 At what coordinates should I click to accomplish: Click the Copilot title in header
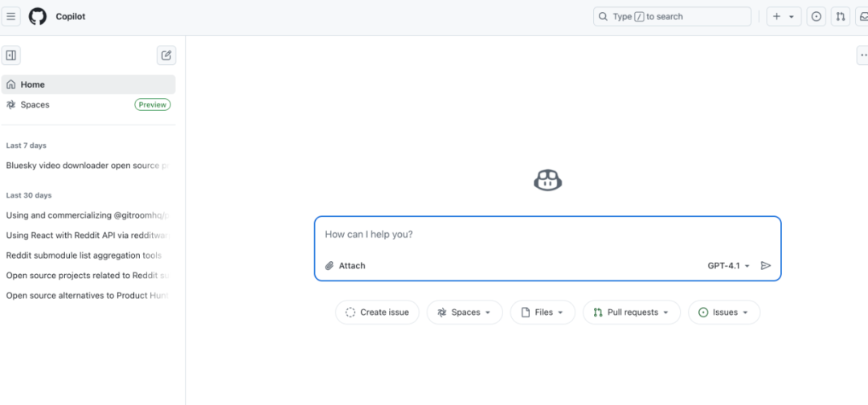click(x=70, y=17)
